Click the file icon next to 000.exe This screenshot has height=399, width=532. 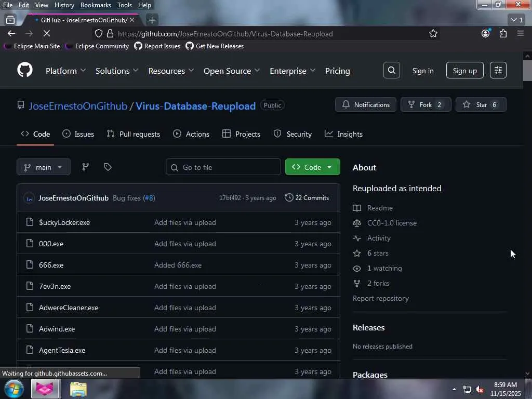pyautogui.click(x=30, y=243)
